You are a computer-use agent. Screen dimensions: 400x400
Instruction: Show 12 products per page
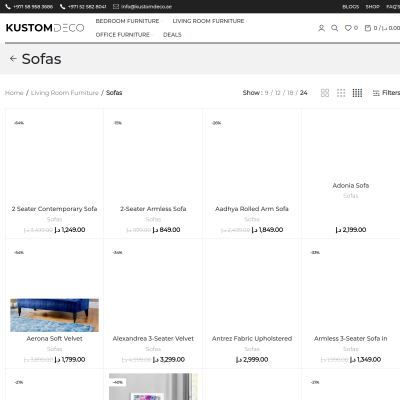278,93
